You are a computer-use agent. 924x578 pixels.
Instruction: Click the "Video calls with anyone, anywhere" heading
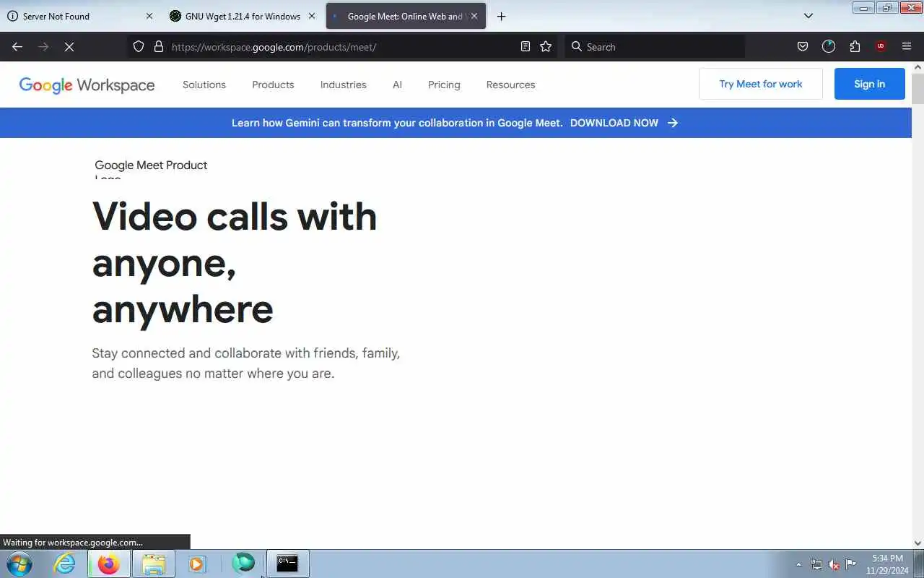point(235,262)
